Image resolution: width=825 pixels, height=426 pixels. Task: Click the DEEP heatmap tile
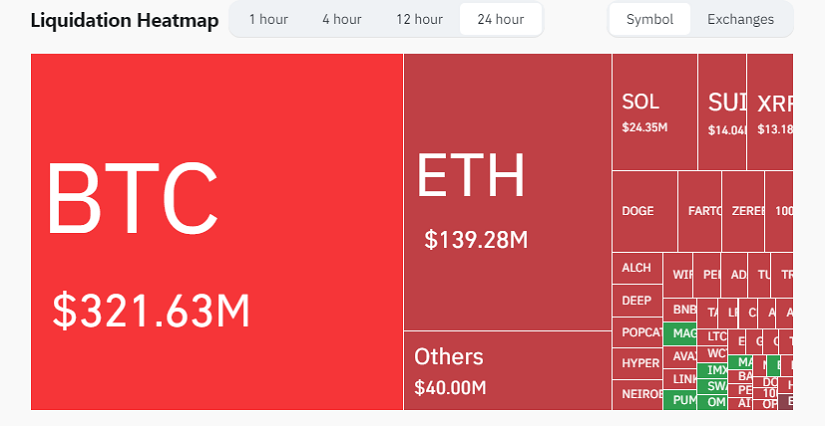click(x=636, y=300)
